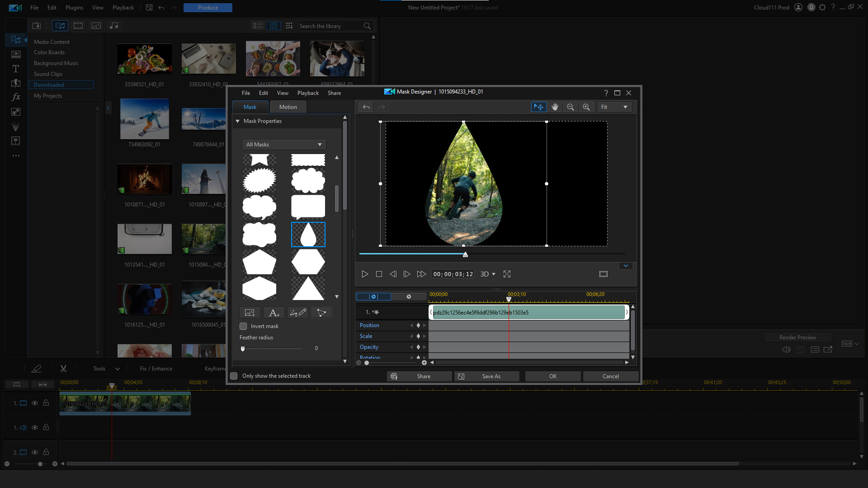Viewport: 868px width, 488px height.
Task: Open the Playback menu in Mask Designer
Action: pos(308,93)
